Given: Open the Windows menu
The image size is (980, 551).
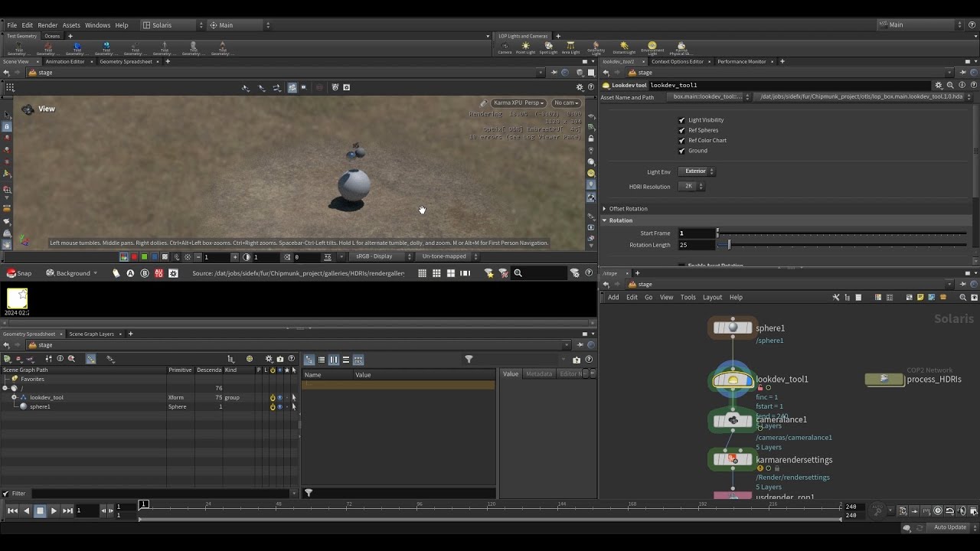Looking at the screenshot, I should click(97, 25).
